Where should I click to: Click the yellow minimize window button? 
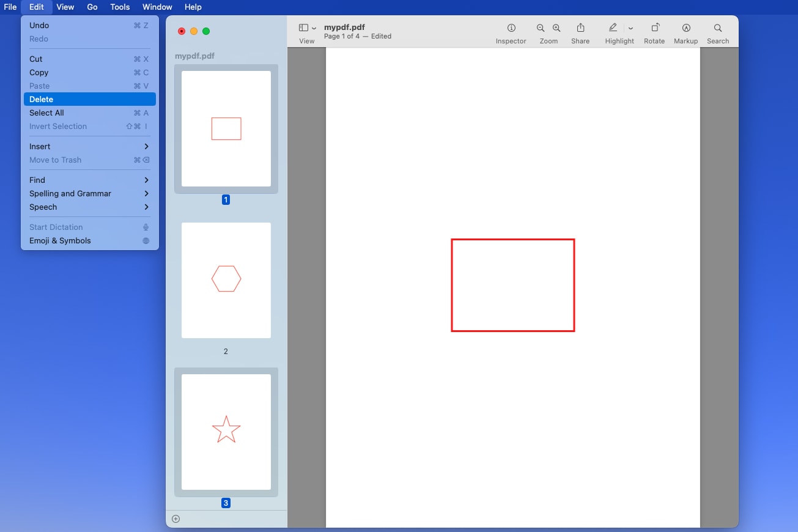[194, 31]
